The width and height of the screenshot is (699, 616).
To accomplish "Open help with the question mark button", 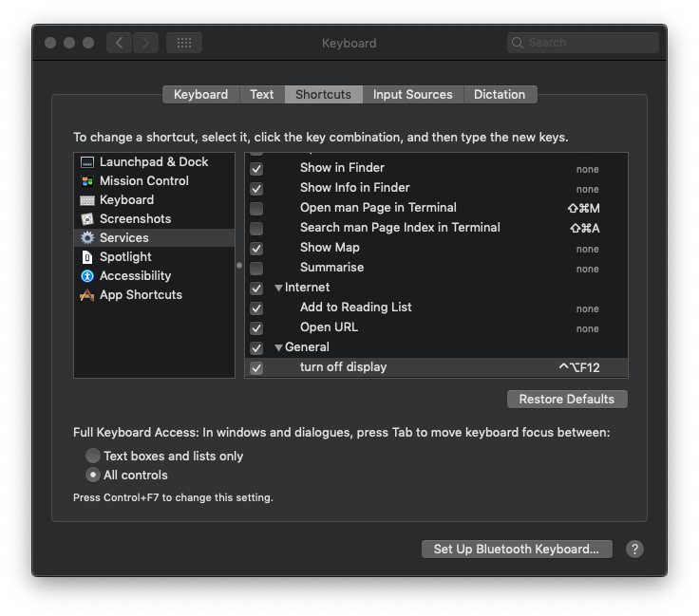I will 634,550.
